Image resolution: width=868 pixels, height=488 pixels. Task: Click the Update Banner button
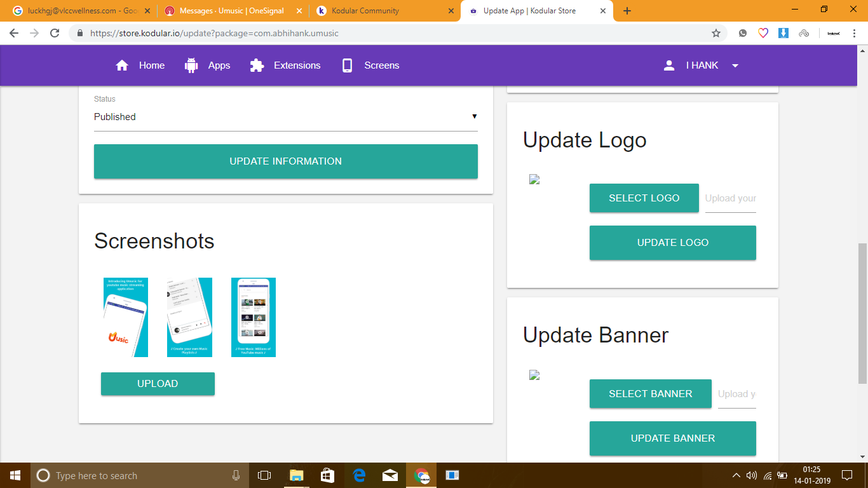(x=672, y=438)
